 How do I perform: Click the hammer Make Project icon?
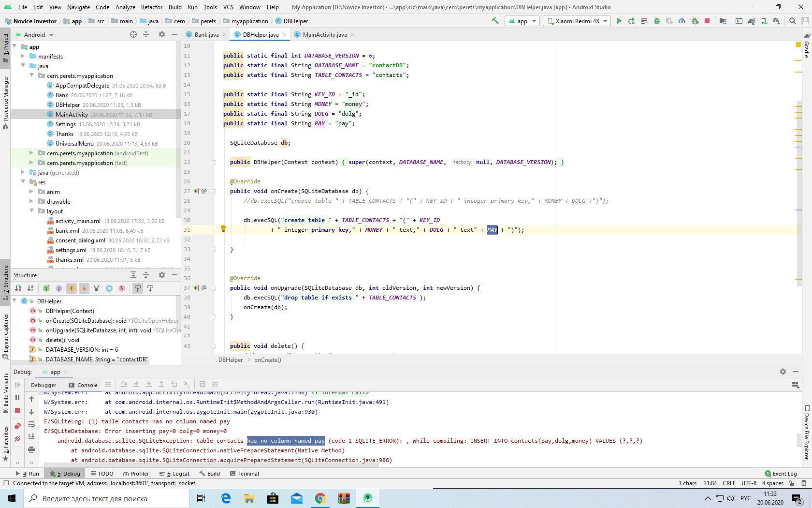(495, 21)
